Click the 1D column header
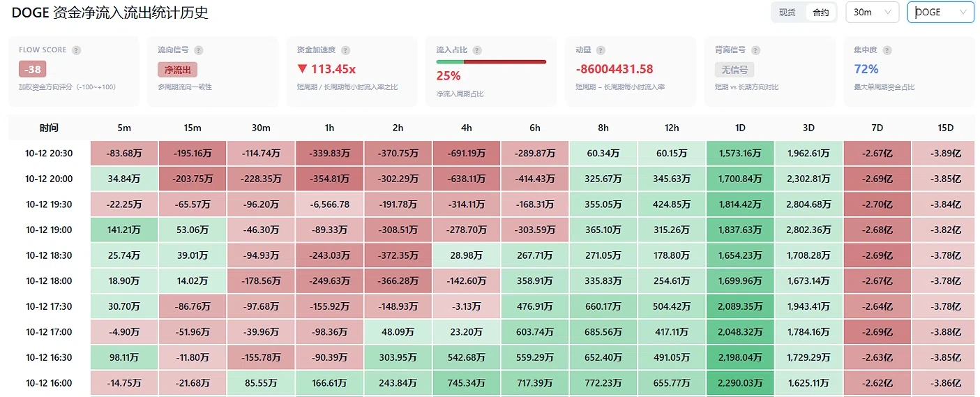980x397 pixels. (x=739, y=128)
